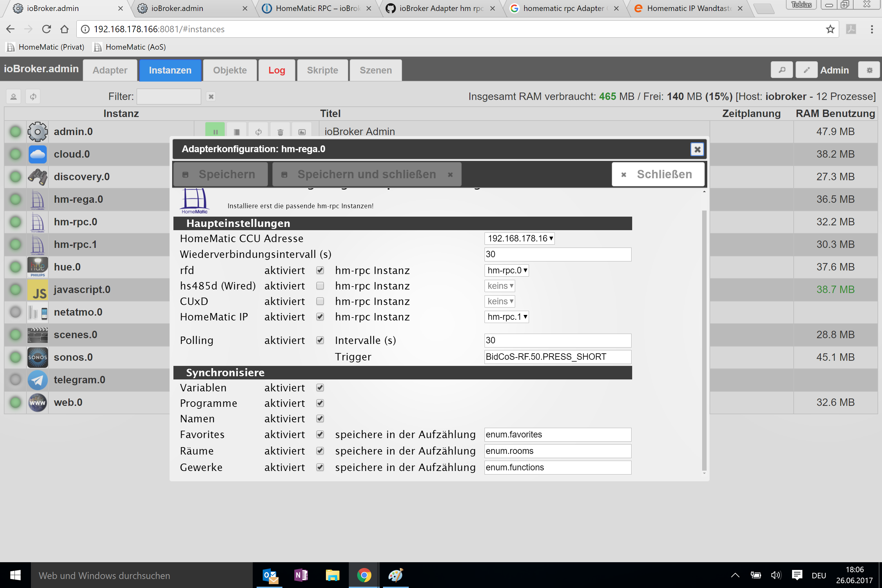Disable the Polling aktiviert checkbox
The width and height of the screenshot is (882, 588).
click(320, 340)
